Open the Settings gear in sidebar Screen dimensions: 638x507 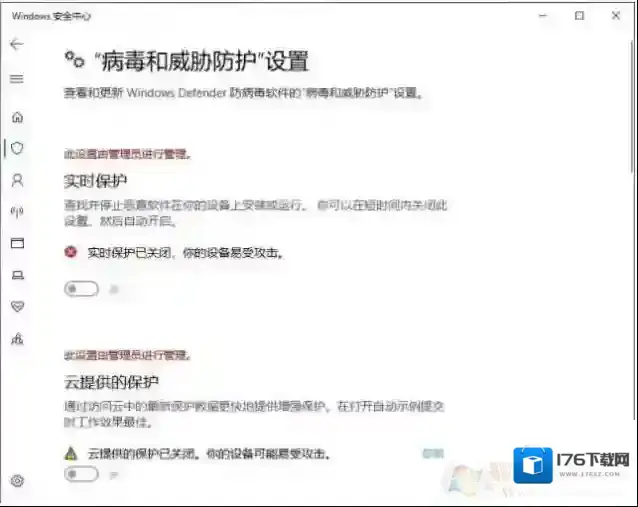(x=17, y=481)
